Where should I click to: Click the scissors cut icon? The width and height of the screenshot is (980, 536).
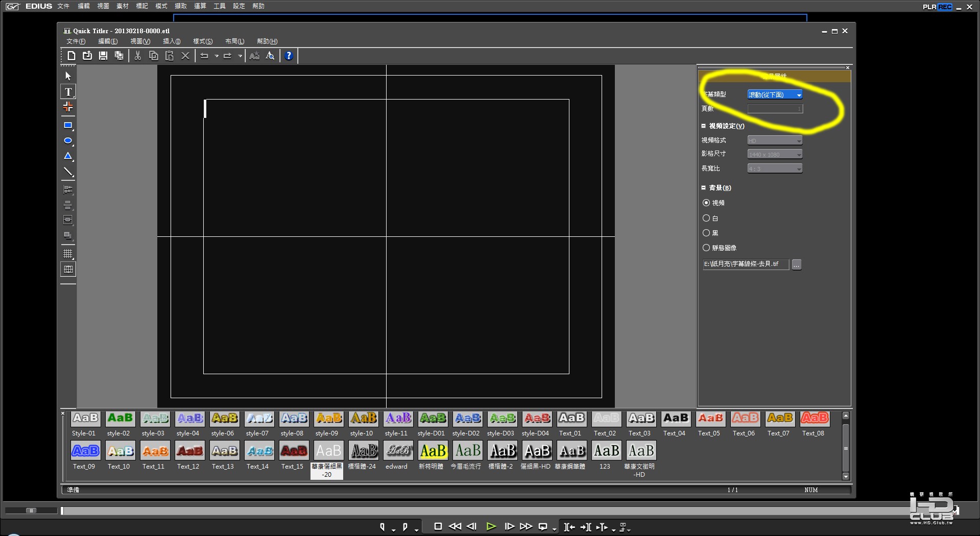(137, 56)
